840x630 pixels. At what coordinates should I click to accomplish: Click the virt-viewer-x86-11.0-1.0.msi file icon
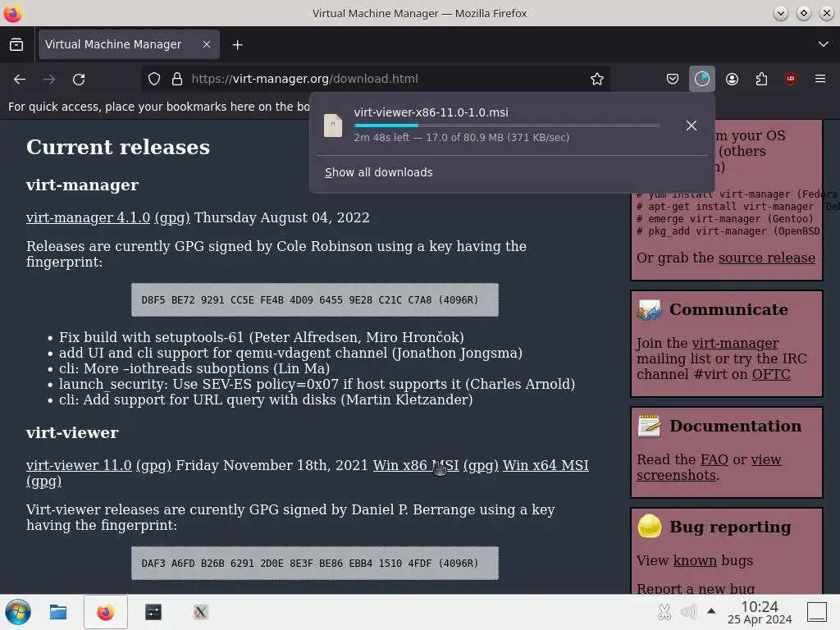coord(333,126)
